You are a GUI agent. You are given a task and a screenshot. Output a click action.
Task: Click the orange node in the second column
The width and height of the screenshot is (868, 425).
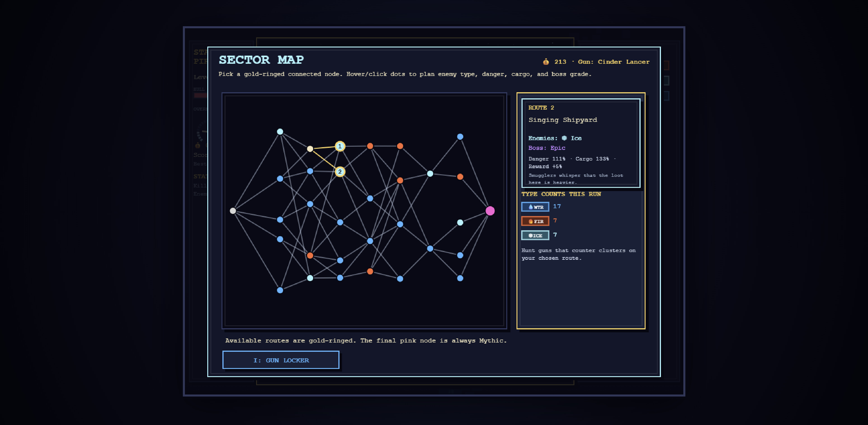point(310,256)
